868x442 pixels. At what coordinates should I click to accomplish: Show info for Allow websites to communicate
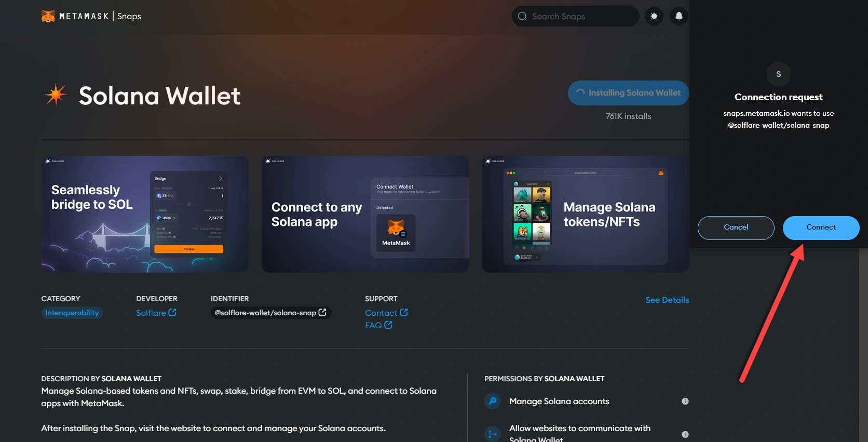point(685,434)
